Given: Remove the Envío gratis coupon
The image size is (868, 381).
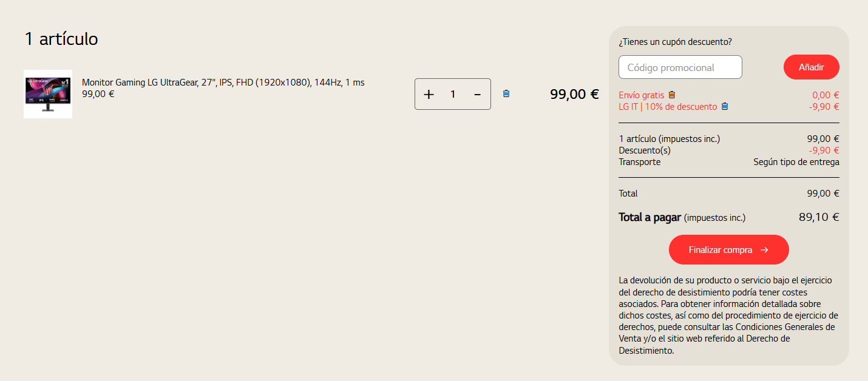Looking at the screenshot, I should click(671, 95).
